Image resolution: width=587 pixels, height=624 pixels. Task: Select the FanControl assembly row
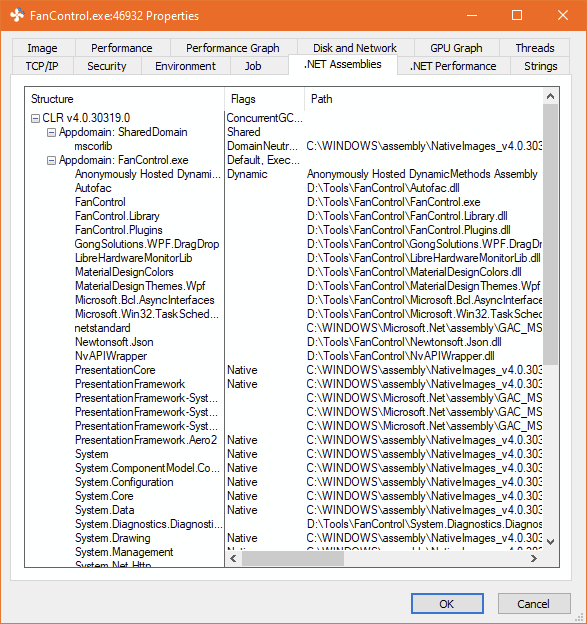(100, 202)
